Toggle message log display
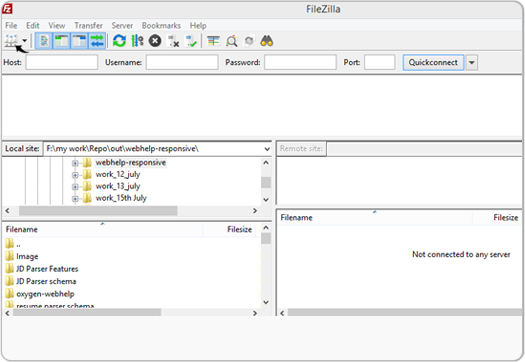525x362 pixels. [44, 41]
